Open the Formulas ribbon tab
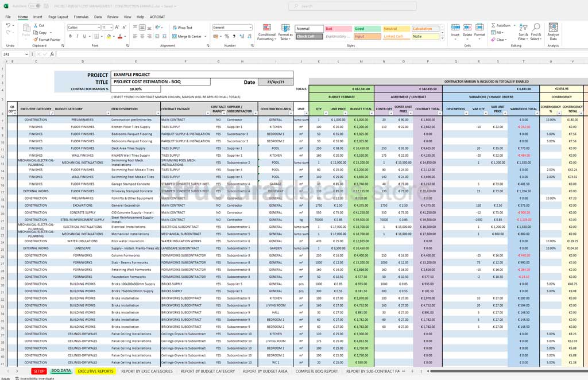The width and height of the screenshot is (588, 380). 81,17
